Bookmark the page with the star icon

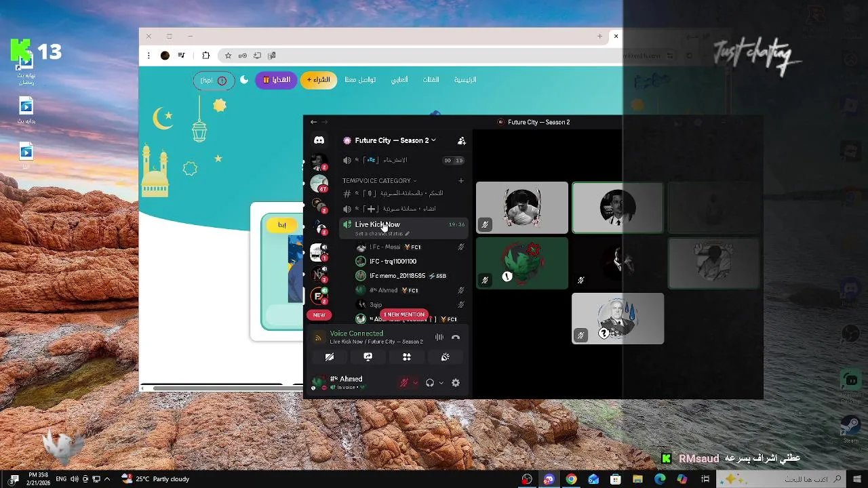point(228,56)
